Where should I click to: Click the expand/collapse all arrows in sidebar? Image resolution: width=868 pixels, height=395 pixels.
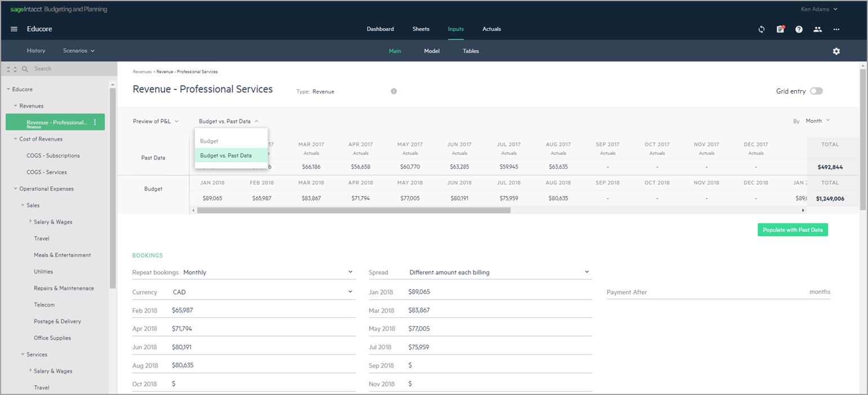click(11, 69)
